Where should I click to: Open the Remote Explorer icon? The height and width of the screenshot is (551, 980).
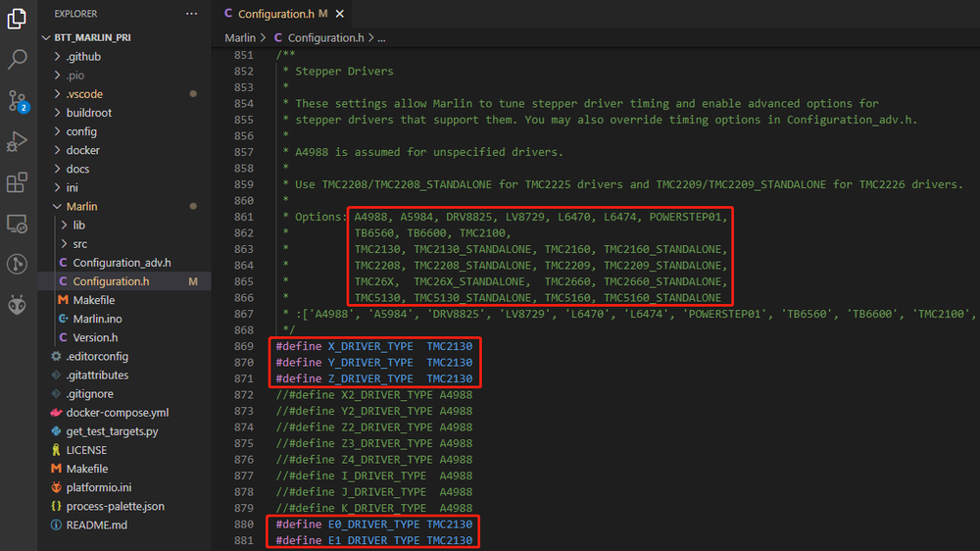click(18, 225)
